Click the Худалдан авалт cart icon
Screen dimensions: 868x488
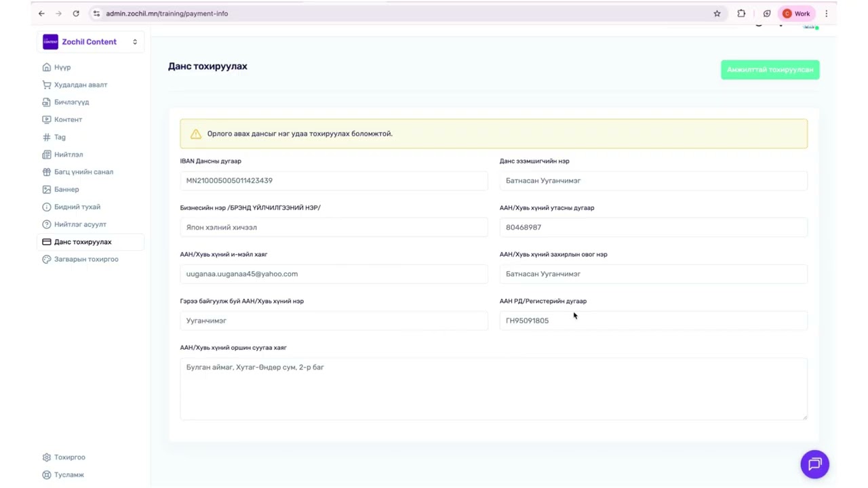point(47,85)
